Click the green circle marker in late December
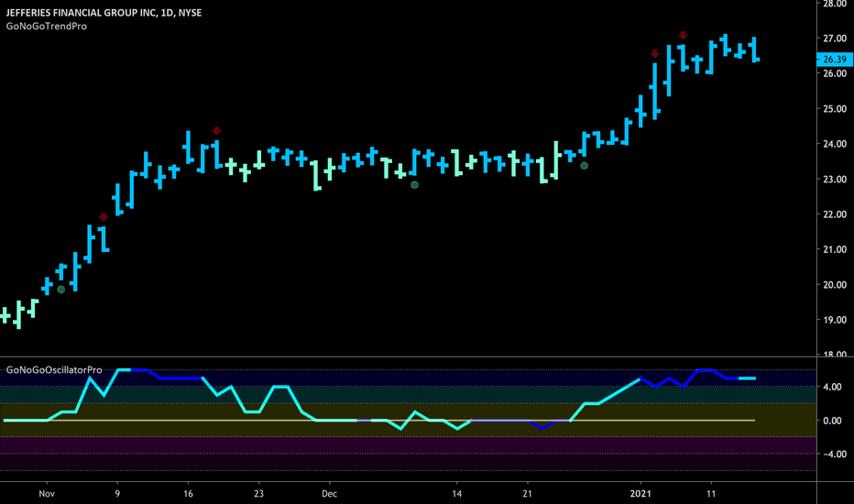 [584, 166]
